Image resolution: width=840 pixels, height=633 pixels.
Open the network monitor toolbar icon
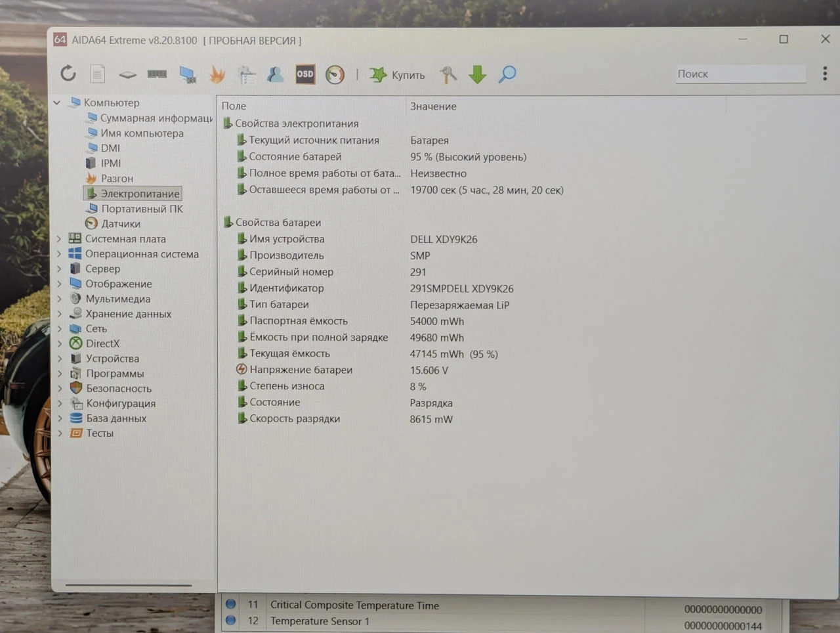[x=188, y=75]
